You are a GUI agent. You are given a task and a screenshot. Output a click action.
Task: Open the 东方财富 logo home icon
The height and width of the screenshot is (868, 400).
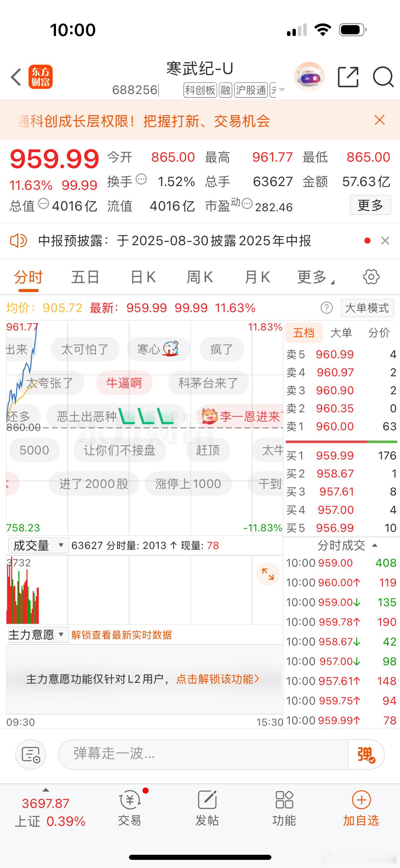(40, 77)
